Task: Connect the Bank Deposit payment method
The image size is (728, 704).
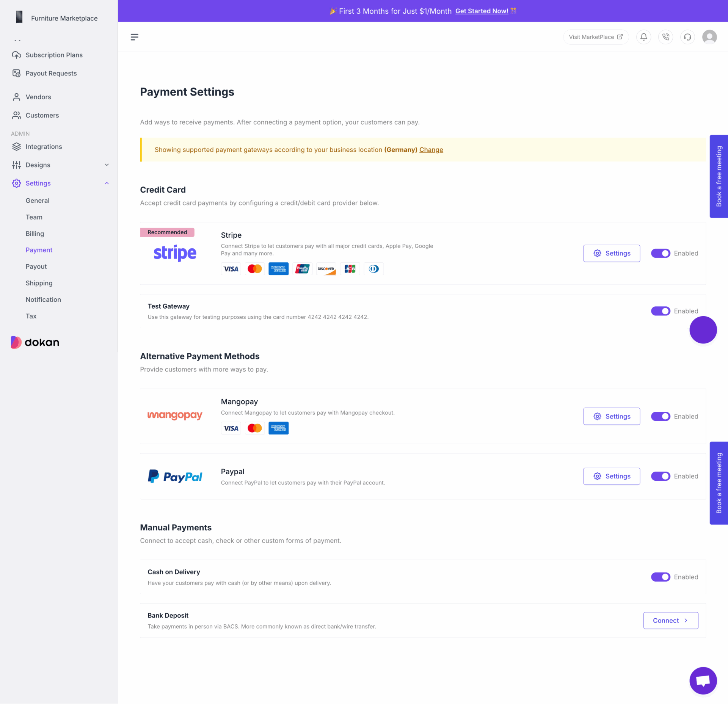Action: click(x=671, y=620)
